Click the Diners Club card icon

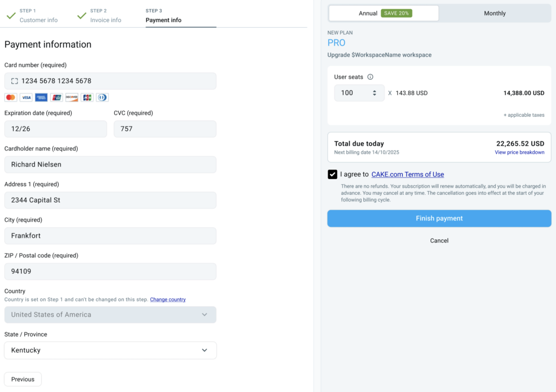coord(102,97)
